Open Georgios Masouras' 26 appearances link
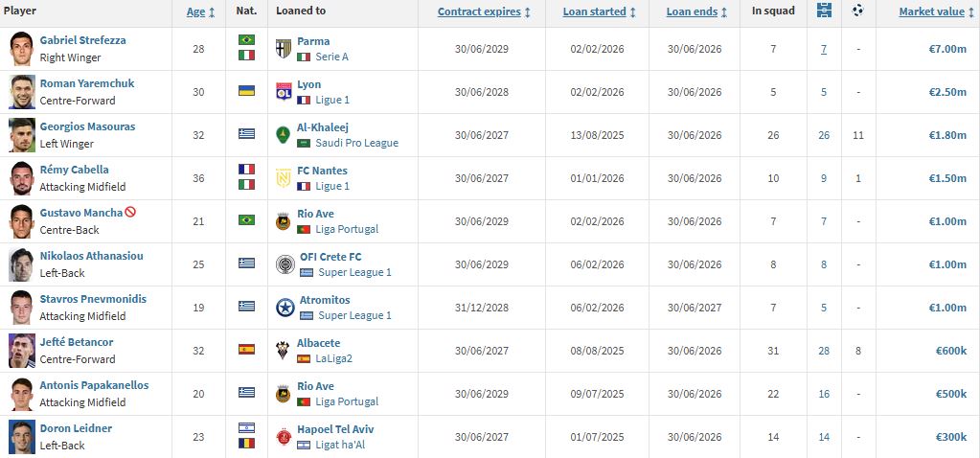980x458 pixels. 824,135
